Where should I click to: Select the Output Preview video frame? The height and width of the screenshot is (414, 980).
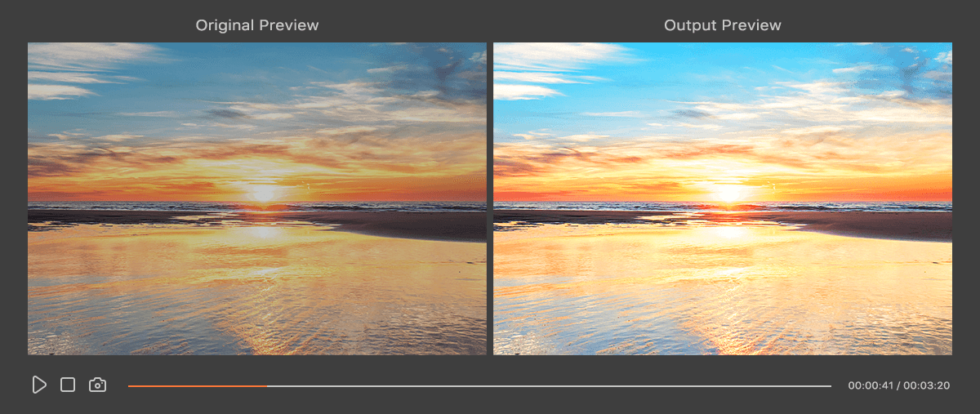tap(723, 198)
